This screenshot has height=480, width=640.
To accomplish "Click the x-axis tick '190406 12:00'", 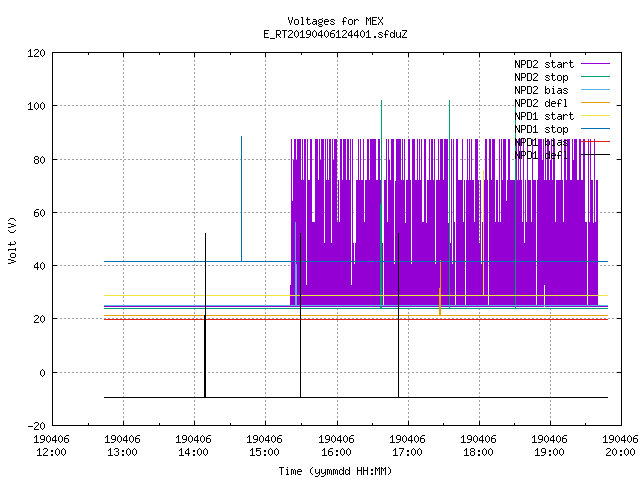I will tap(51, 446).
